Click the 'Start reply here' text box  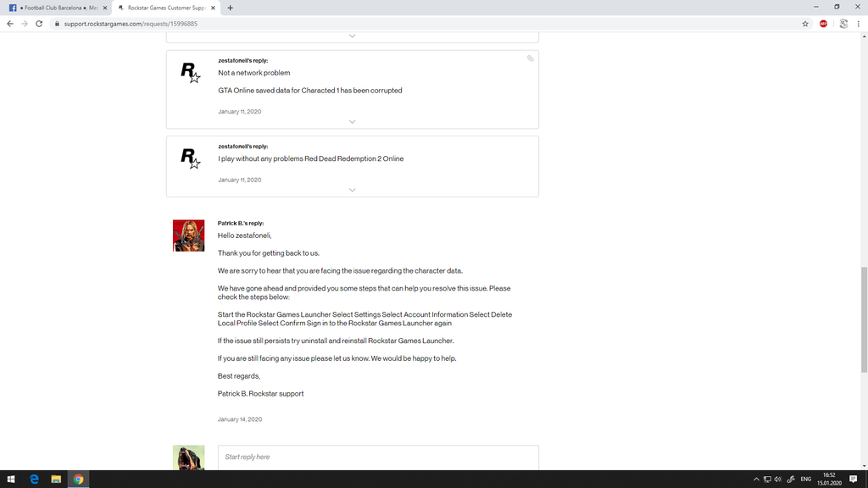[378, 457]
